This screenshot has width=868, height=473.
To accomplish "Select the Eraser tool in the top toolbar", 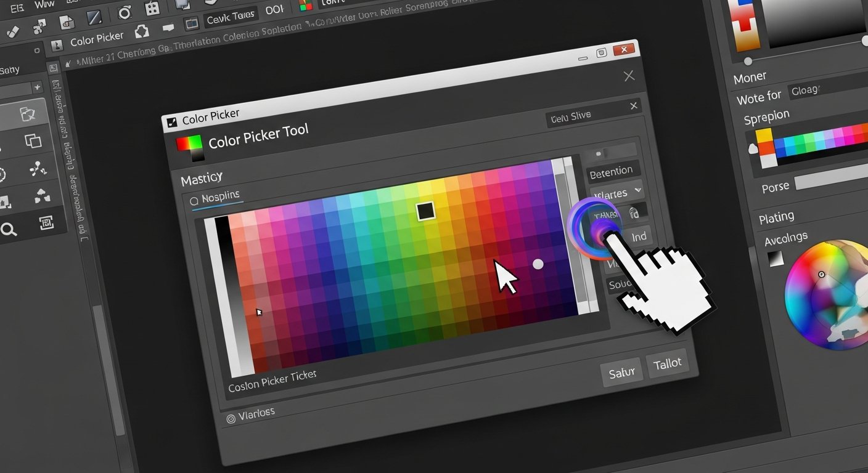I will click(14, 31).
